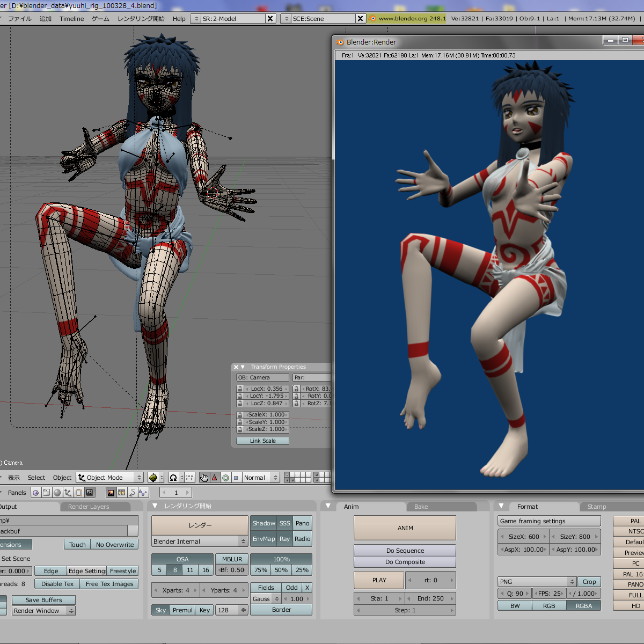Open the Anim/playback buttons sub-context icon
The width and height of the screenshot is (644, 644).
(133, 493)
